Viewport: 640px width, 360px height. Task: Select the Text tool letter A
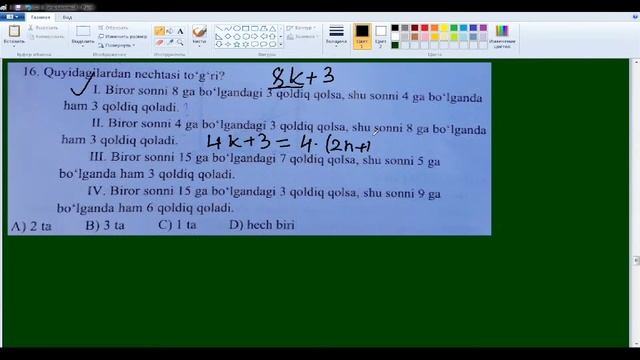[x=180, y=31]
